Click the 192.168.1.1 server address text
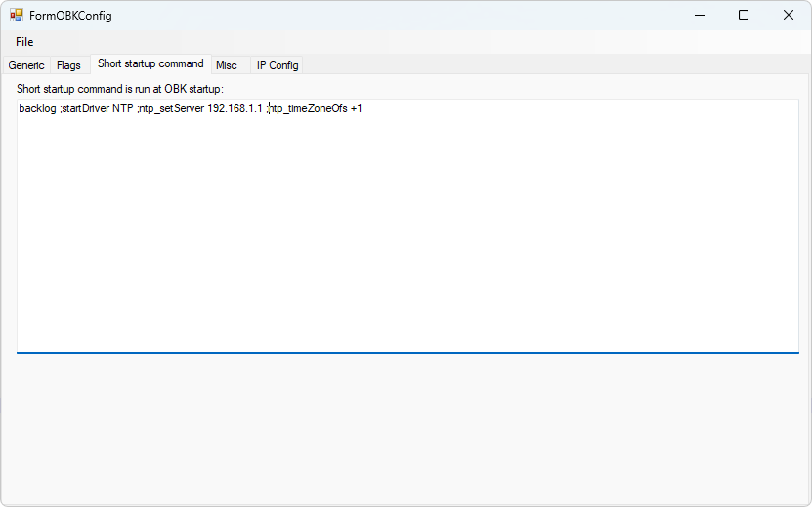812x507 pixels. (x=235, y=108)
